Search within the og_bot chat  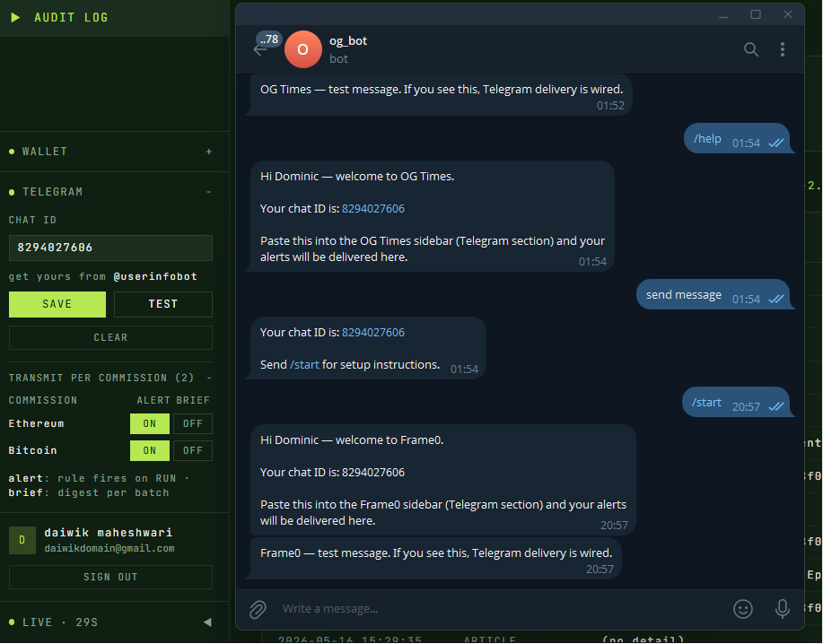[751, 49]
